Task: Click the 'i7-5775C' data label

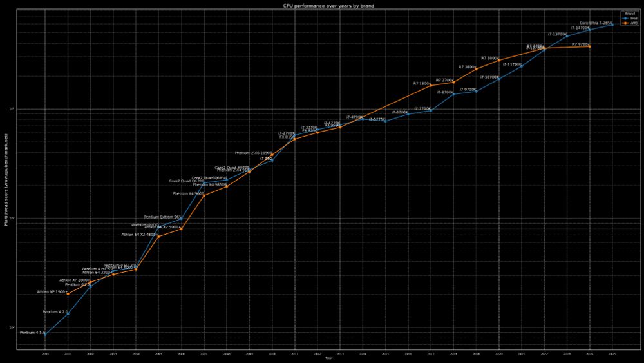Action: tap(377, 119)
